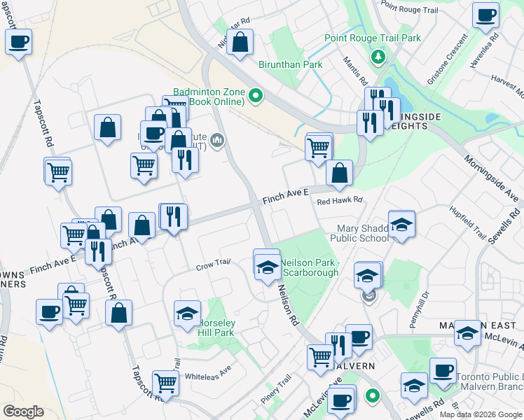Open the cafe marker above Malvern near McLevin
The width and height of the screenshot is (524, 420).
(359, 338)
